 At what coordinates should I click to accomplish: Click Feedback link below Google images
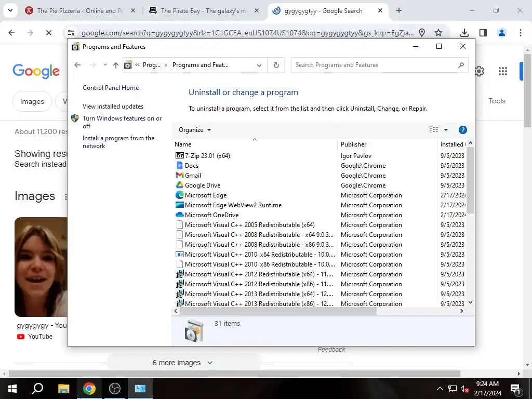click(331, 349)
